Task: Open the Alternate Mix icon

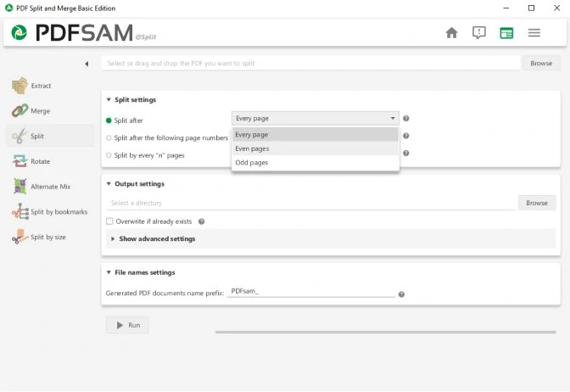Action: [20, 186]
